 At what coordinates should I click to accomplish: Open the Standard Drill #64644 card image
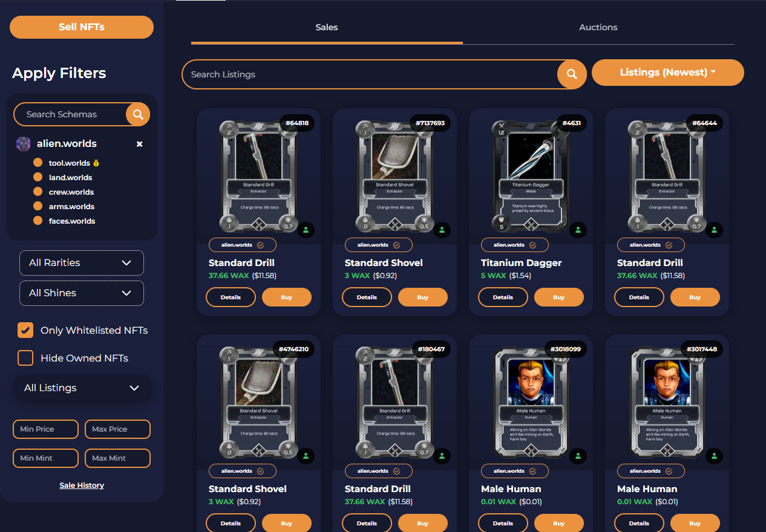667,175
